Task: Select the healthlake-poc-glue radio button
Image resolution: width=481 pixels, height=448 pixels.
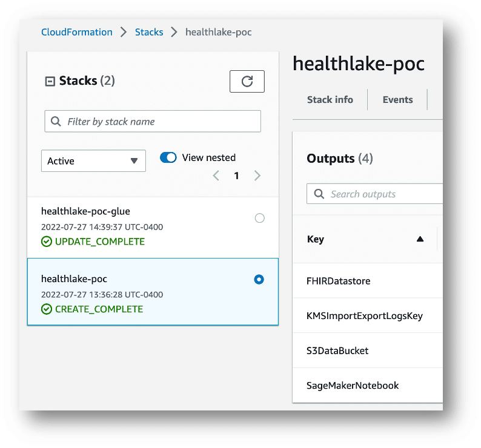Action: click(260, 218)
